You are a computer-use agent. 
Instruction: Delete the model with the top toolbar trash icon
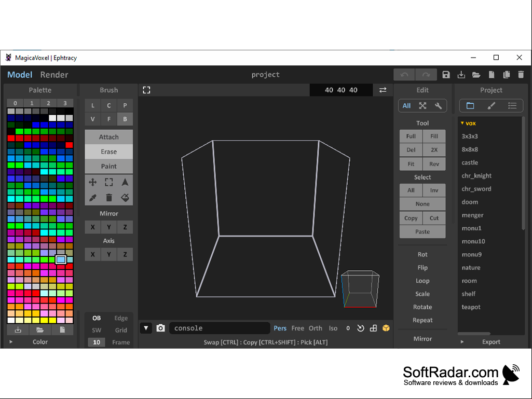point(521,75)
